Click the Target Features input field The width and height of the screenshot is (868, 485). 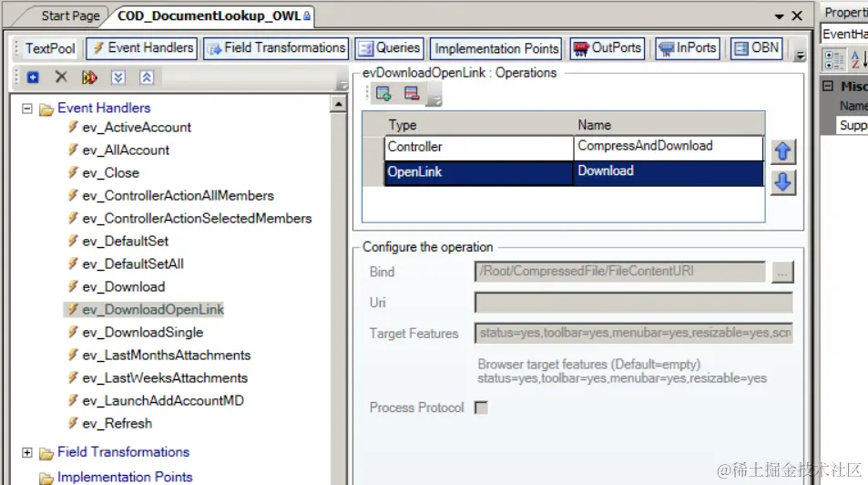coord(634,333)
